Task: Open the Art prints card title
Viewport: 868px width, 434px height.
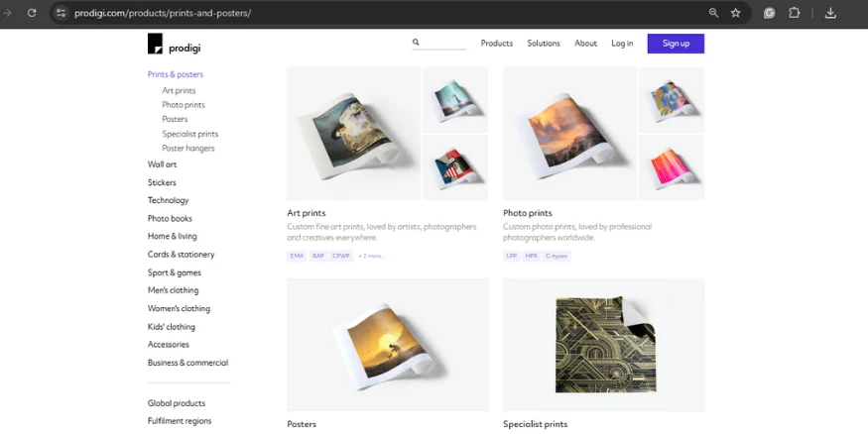Action: click(307, 213)
